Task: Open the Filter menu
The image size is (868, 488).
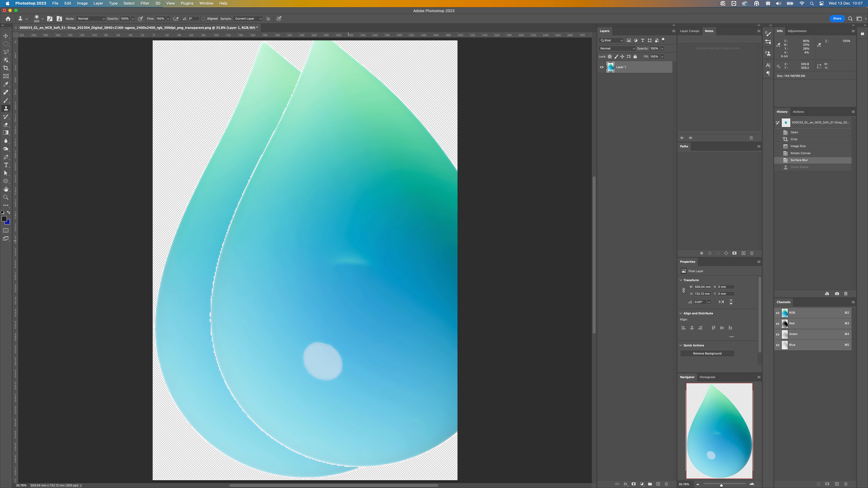Action: (x=145, y=3)
